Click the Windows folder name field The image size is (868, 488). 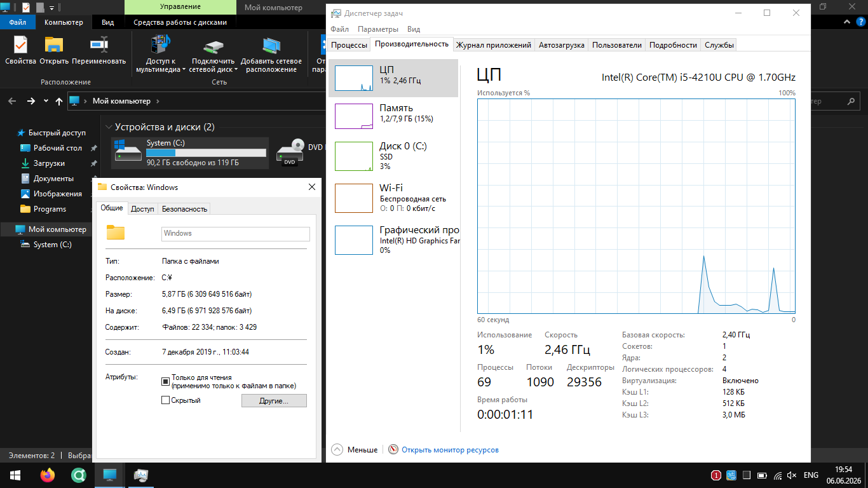click(236, 233)
